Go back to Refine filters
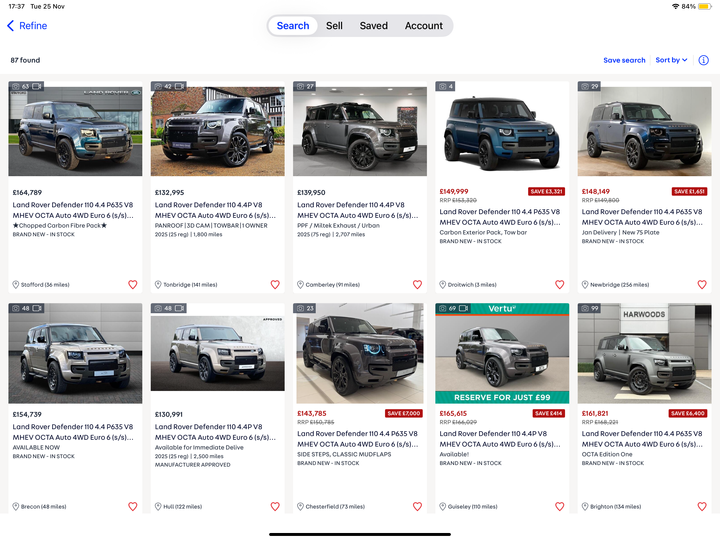The image size is (720, 540). 26,26
